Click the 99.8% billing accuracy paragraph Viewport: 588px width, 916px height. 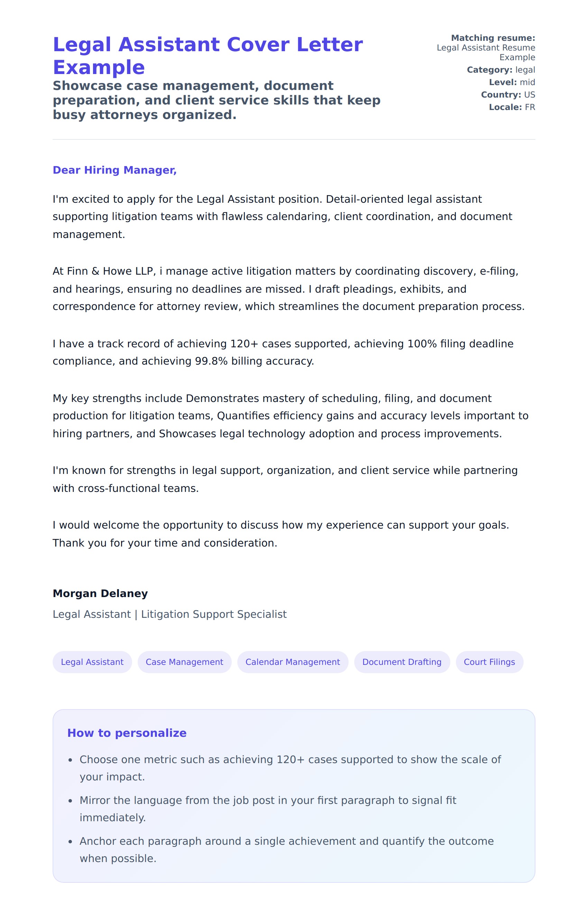pos(283,352)
